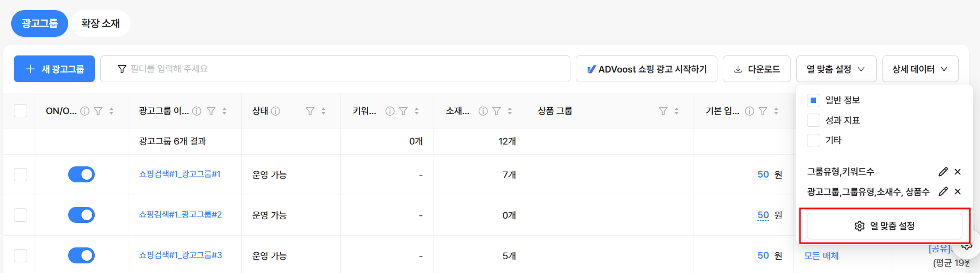This screenshot has width=980, height=273.
Task: Edit the 광고그룹,그룹유형,소재수, 상품수 preset
Action: 943,191
